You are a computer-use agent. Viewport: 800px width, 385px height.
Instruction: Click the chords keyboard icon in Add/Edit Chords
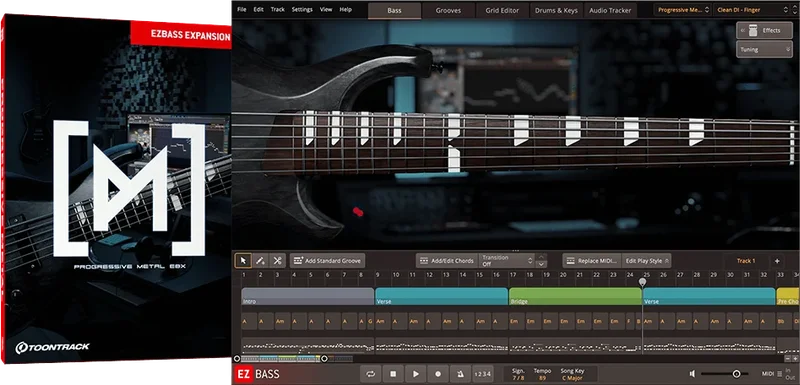click(x=424, y=261)
